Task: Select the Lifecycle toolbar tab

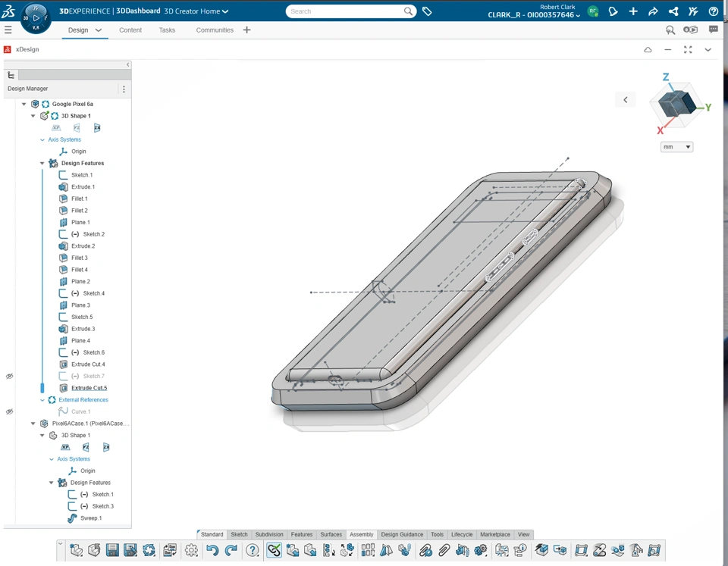Action: (462, 534)
